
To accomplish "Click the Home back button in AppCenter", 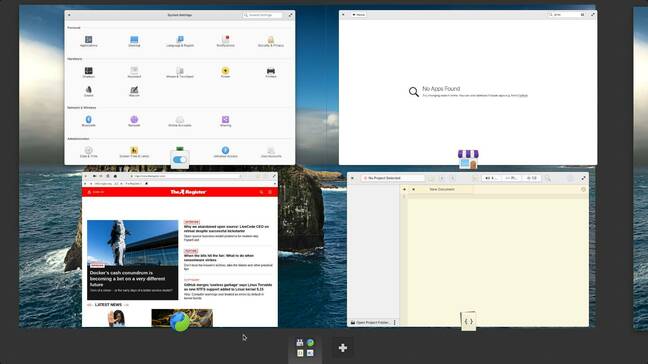I will pyautogui.click(x=359, y=14).
